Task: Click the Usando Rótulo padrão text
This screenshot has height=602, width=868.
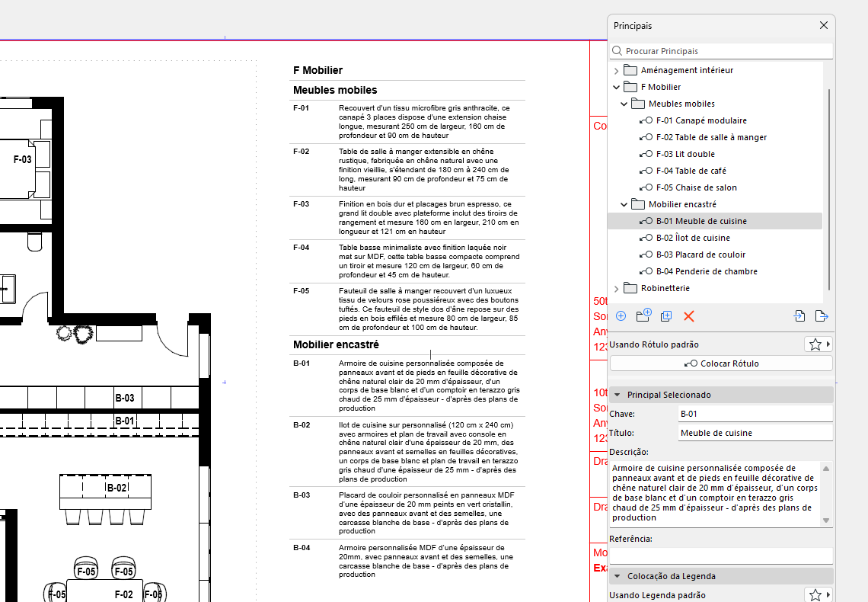Action: click(x=654, y=344)
